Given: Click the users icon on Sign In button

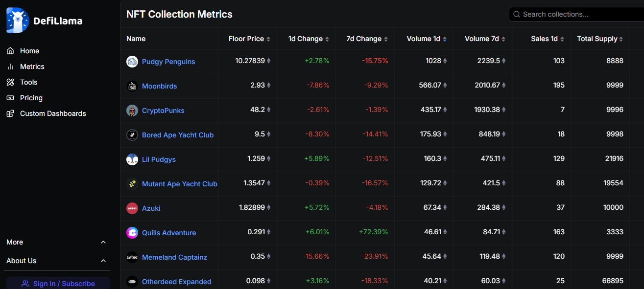Looking at the screenshot, I should click(x=25, y=284).
